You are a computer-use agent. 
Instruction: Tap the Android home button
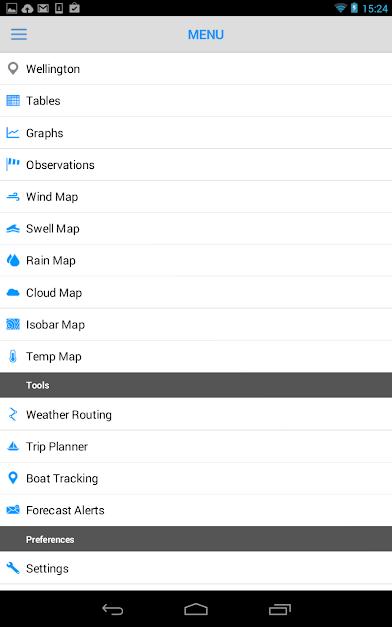coord(196,609)
